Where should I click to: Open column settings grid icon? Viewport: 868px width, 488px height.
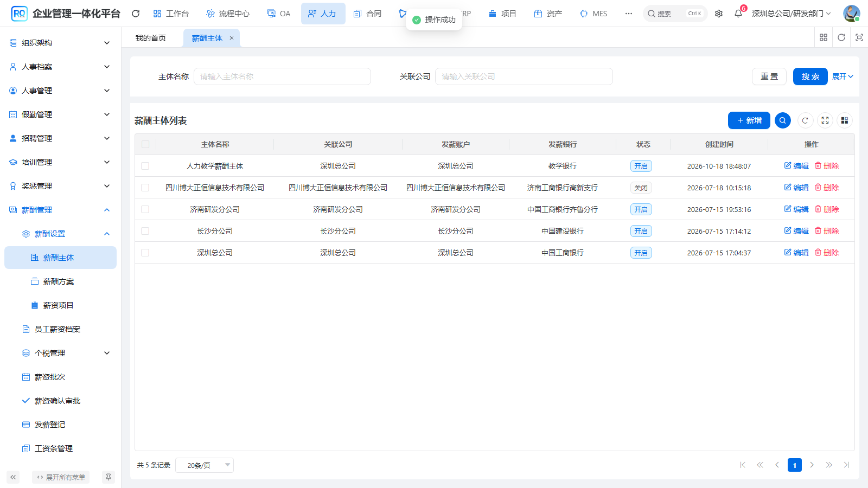click(845, 120)
